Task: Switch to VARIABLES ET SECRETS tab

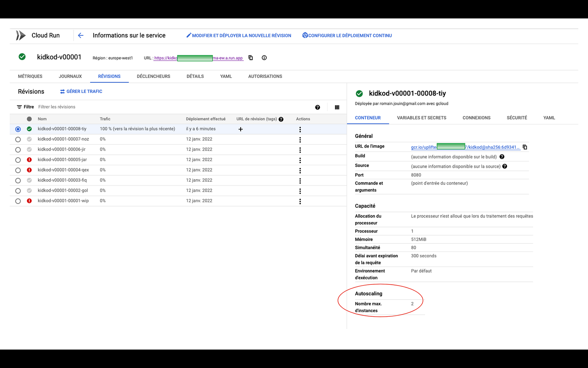Action: click(x=422, y=118)
